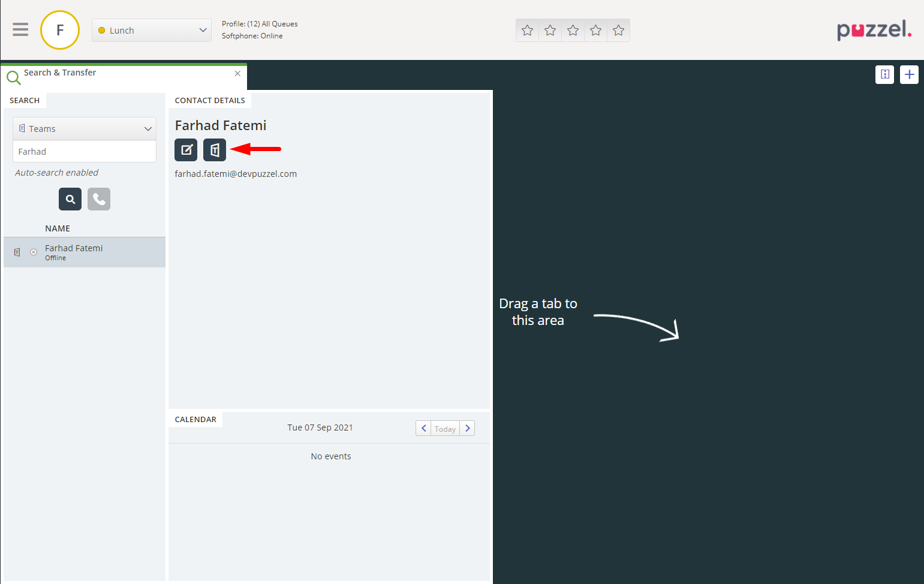This screenshot has width=924, height=584.
Task: Open the hamburger main menu
Action: [x=20, y=29]
